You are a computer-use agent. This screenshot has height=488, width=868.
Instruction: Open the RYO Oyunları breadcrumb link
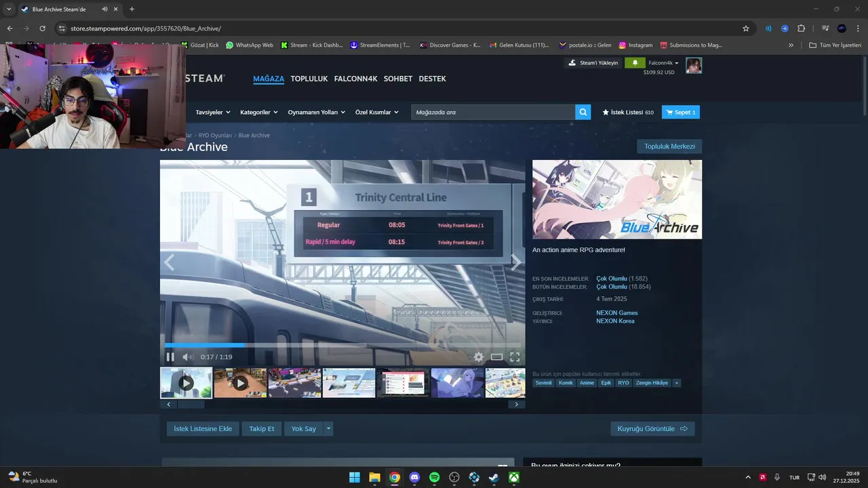pyautogui.click(x=215, y=136)
